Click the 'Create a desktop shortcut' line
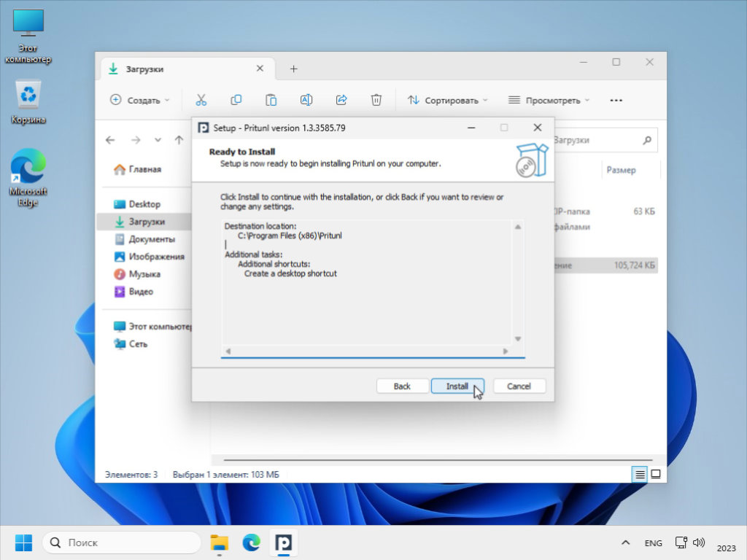Image resolution: width=747 pixels, height=560 pixels. (x=290, y=274)
